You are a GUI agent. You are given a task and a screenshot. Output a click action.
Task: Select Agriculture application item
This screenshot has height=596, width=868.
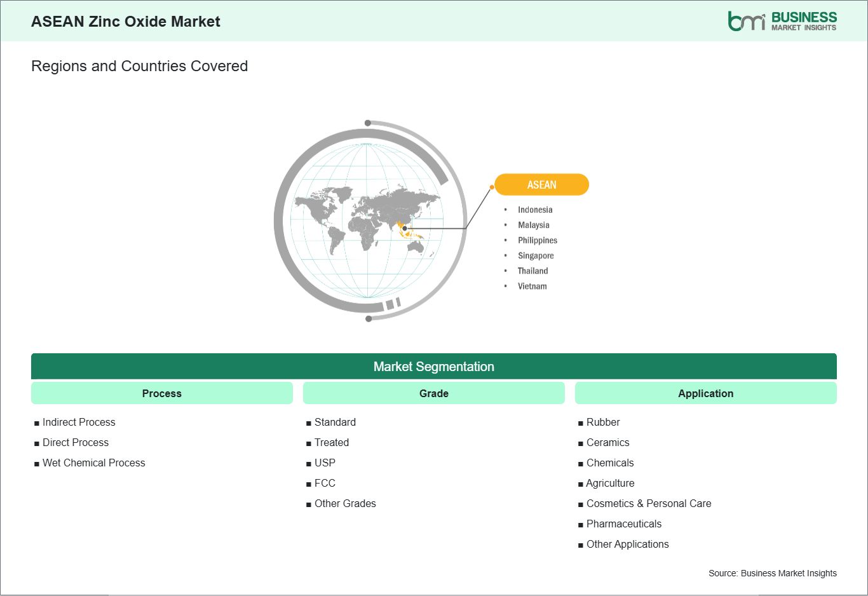coord(610,483)
